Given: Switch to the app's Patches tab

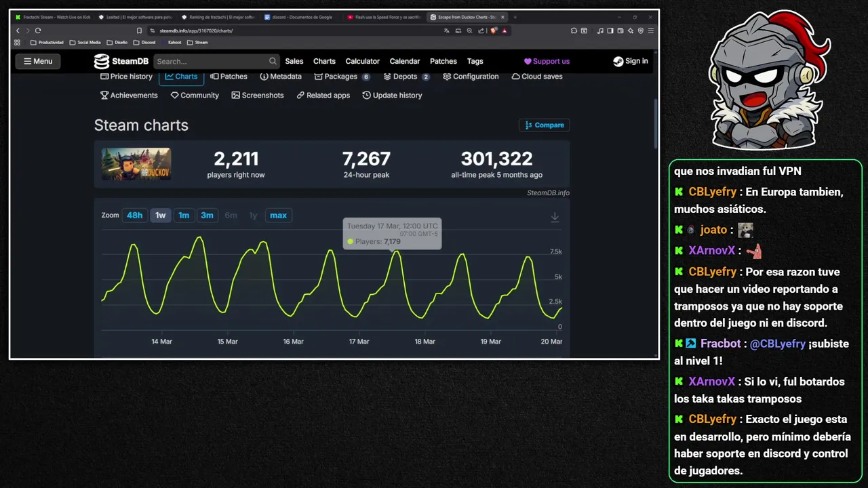Looking at the screenshot, I should tap(229, 77).
